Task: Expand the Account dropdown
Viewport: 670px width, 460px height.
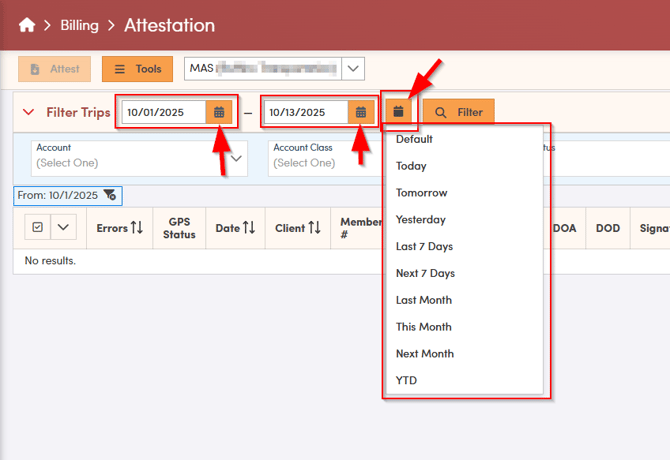Action: [237, 157]
